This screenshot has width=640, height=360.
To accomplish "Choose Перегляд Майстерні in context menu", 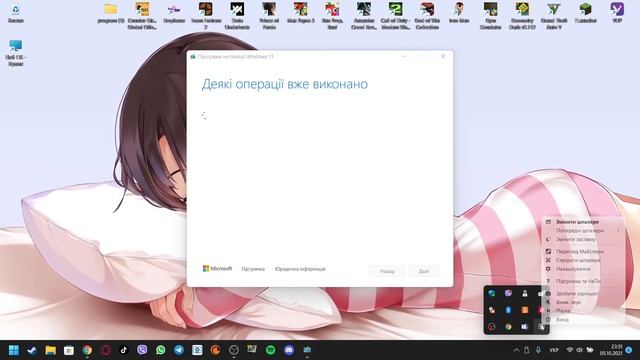I will point(584,251).
